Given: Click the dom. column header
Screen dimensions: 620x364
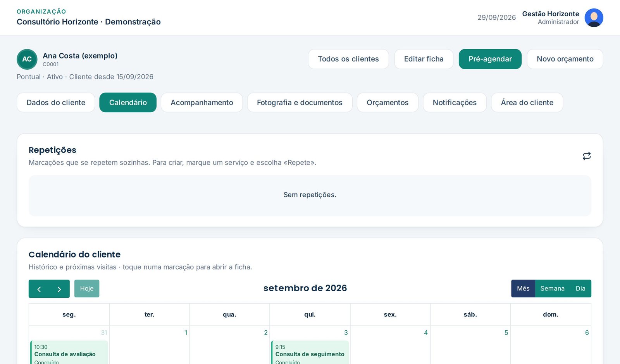Looking at the screenshot, I should point(551,314).
